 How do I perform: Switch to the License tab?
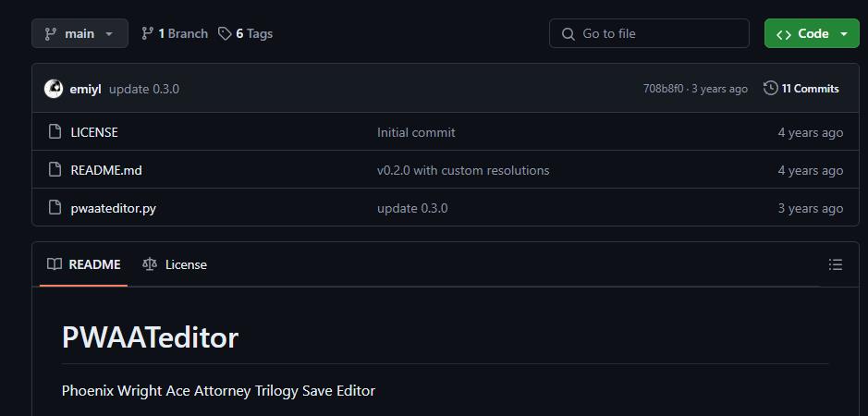point(175,264)
